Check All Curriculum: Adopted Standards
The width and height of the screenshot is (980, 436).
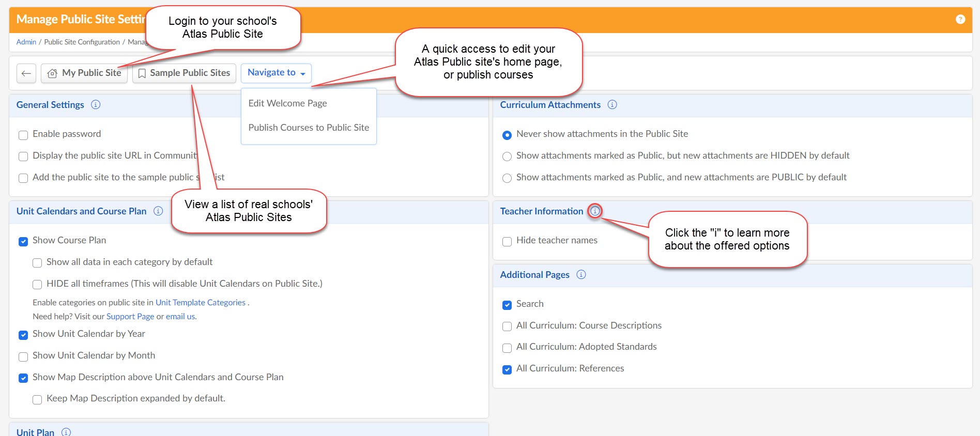click(x=507, y=348)
